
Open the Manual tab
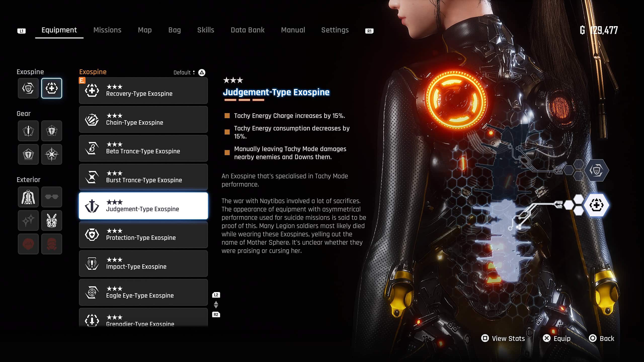click(x=293, y=30)
